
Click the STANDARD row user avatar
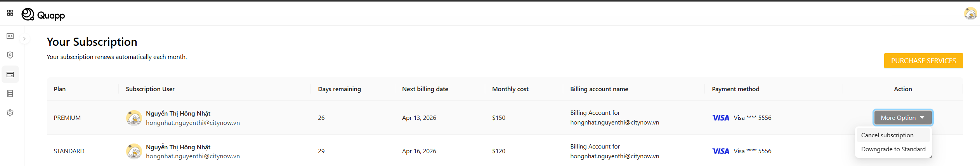pos(134,151)
